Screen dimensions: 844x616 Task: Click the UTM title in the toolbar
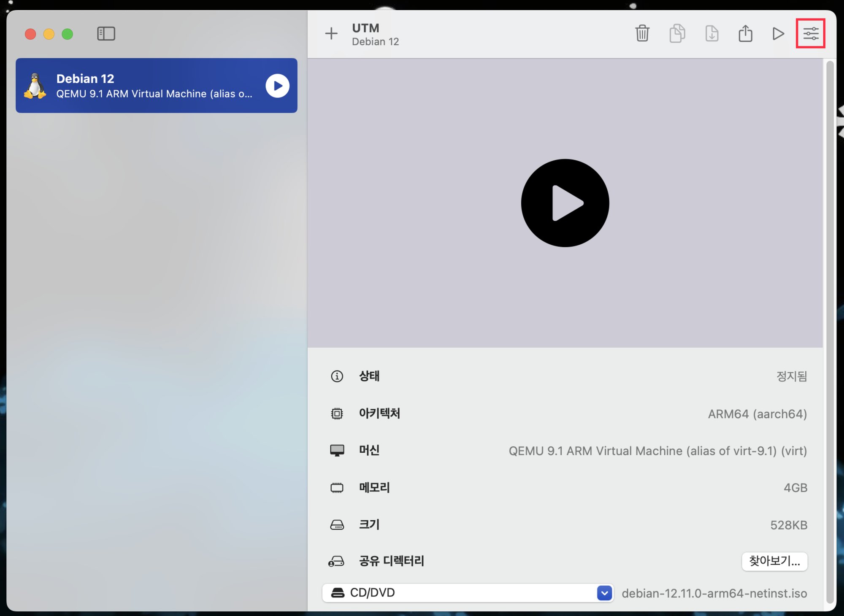pyautogui.click(x=365, y=28)
